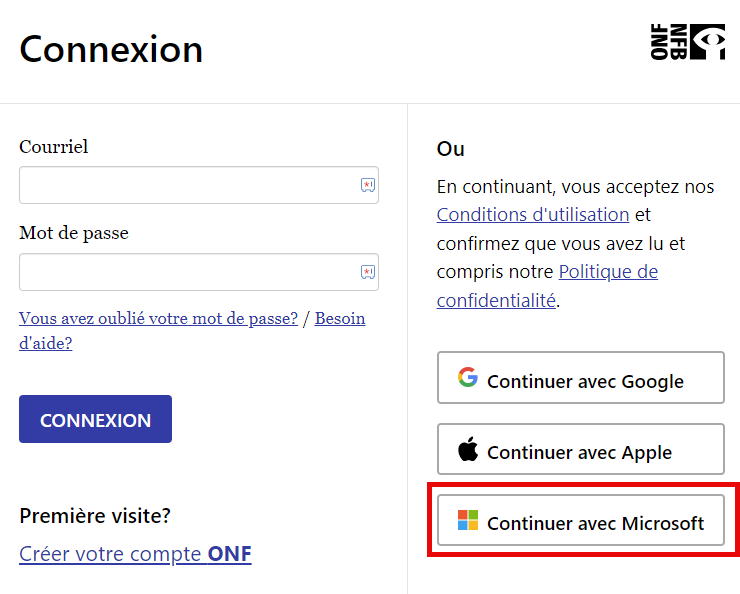Open the "Vous avez oublié votre mot de passe?" link
740x594 pixels.
158,318
